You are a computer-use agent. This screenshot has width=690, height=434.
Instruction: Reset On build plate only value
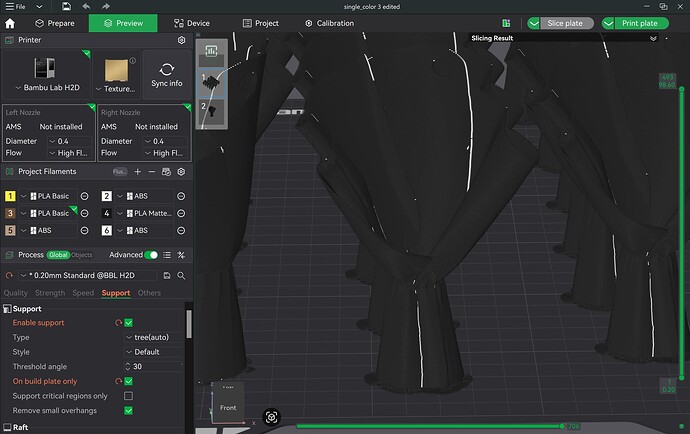118,381
